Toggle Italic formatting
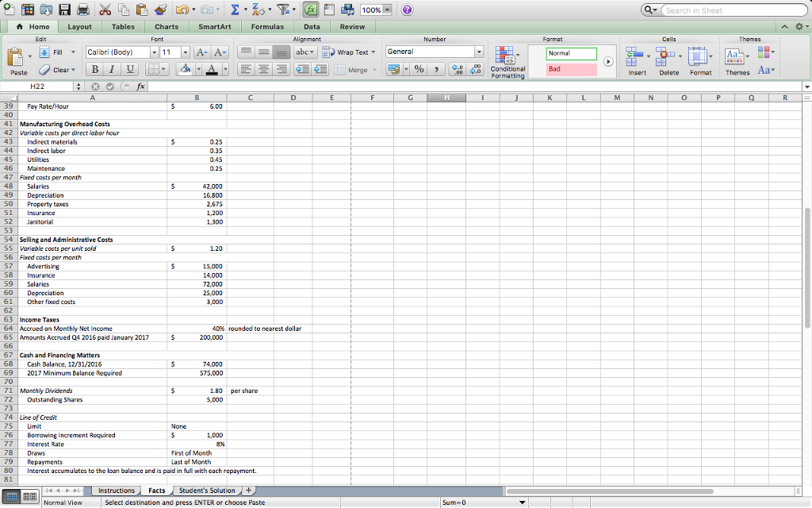812x508 pixels. pos(112,69)
